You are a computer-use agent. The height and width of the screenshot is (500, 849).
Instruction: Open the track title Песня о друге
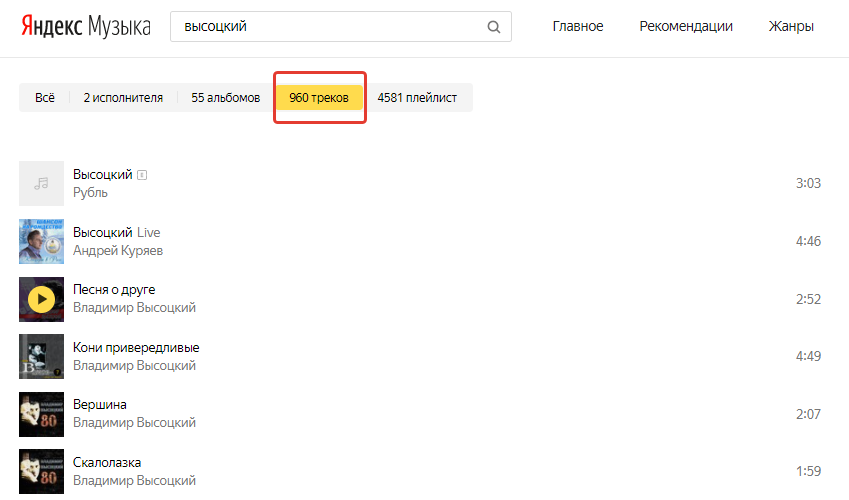click(x=114, y=290)
